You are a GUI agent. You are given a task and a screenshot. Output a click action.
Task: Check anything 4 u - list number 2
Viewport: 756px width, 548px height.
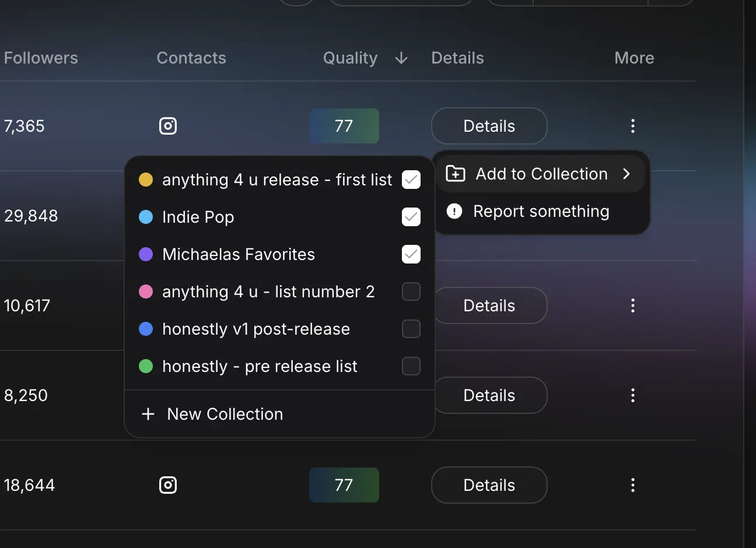pos(411,291)
